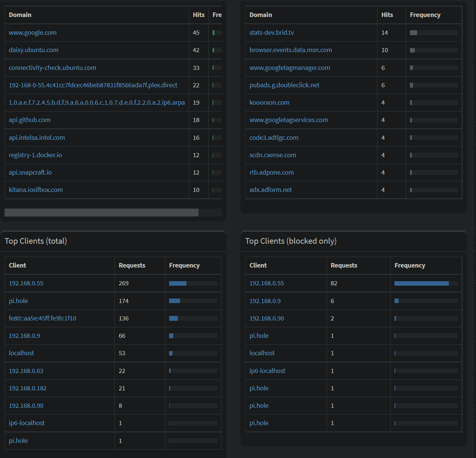Click 192.168.0.63 client link
The width and height of the screenshot is (476, 458).
[26, 371]
